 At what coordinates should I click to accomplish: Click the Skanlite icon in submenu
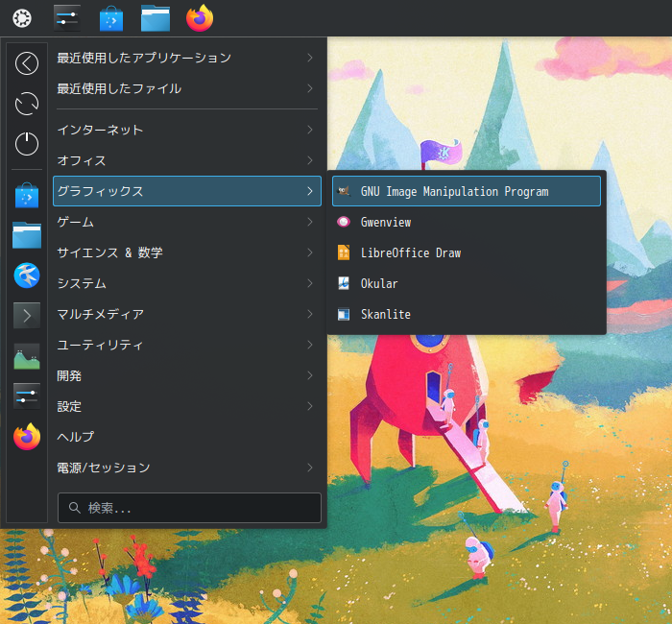pyautogui.click(x=344, y=315)
